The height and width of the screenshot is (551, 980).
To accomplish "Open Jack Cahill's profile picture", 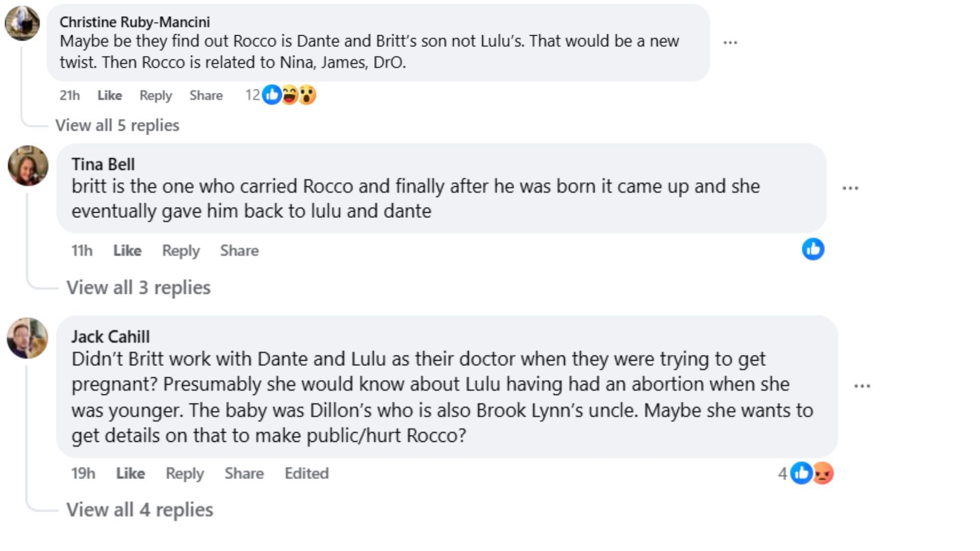I will [27, 338].
